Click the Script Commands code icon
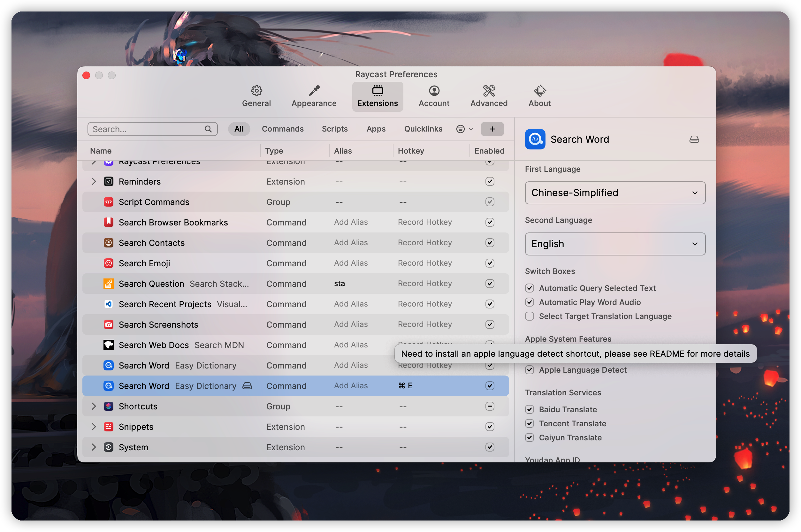Screen dimensions: 801x532 [108, 202]
